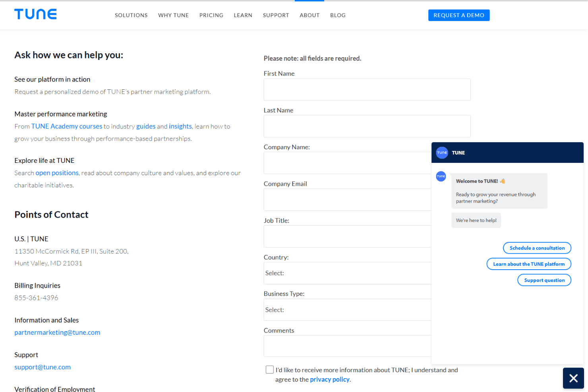Click the Welcome to TUNE! chat message
The image size is (588, 392).
click(x=499, y=191)
